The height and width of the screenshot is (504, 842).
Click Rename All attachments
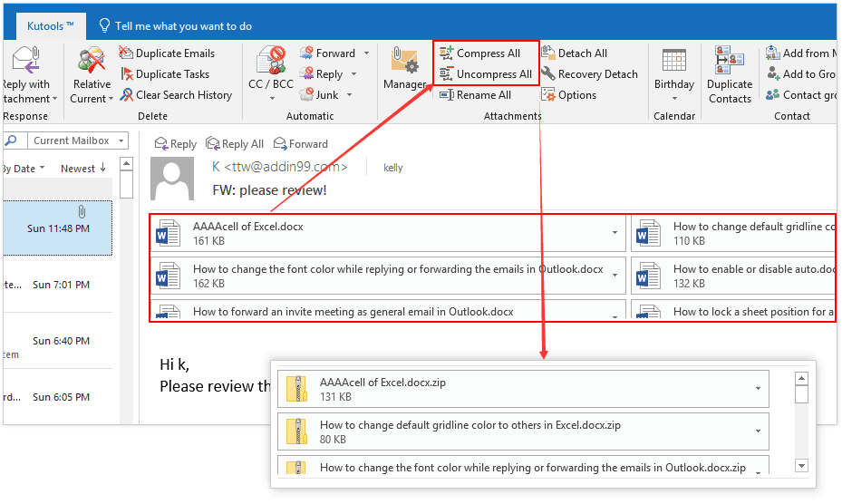[x=475, y=94]
